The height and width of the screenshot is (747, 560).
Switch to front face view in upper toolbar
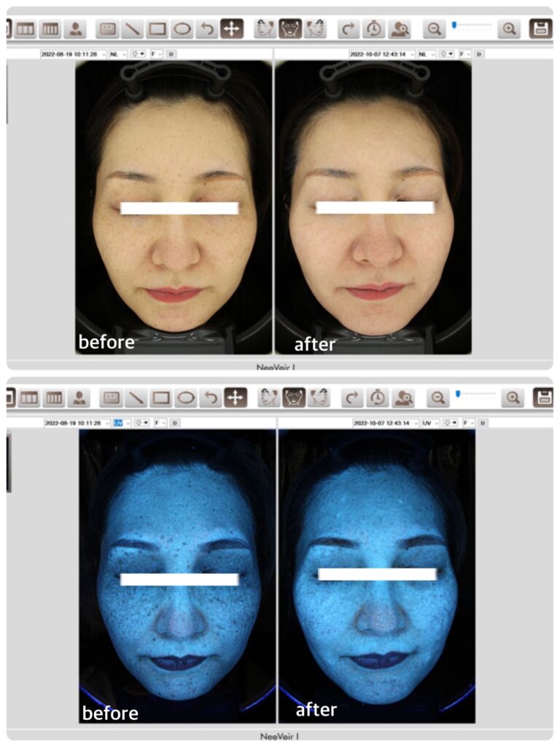pyautogui.click(x=291, y=29)
